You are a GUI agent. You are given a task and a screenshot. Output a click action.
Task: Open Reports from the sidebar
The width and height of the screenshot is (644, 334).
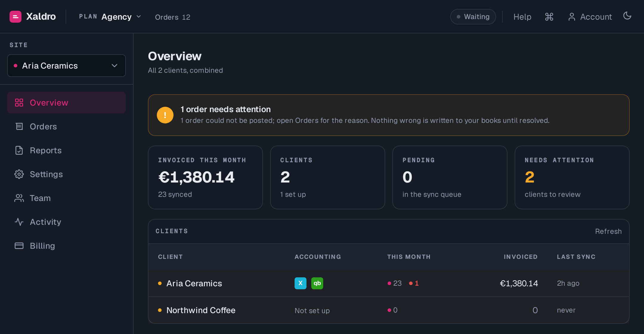(66, 150)
